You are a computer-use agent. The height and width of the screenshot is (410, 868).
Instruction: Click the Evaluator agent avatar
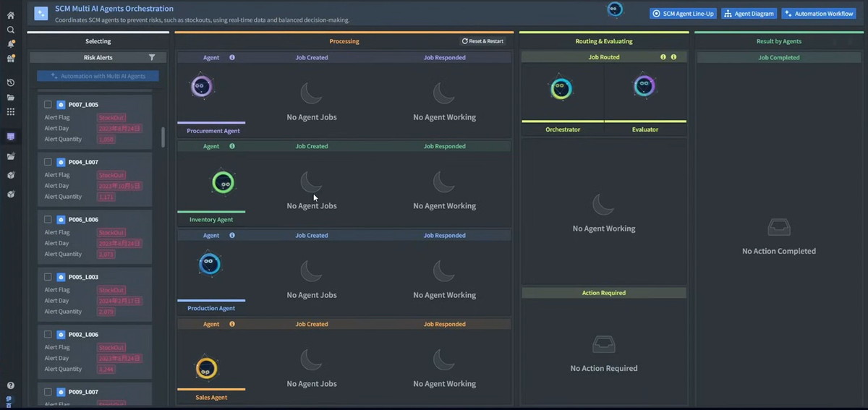point(644,86)
